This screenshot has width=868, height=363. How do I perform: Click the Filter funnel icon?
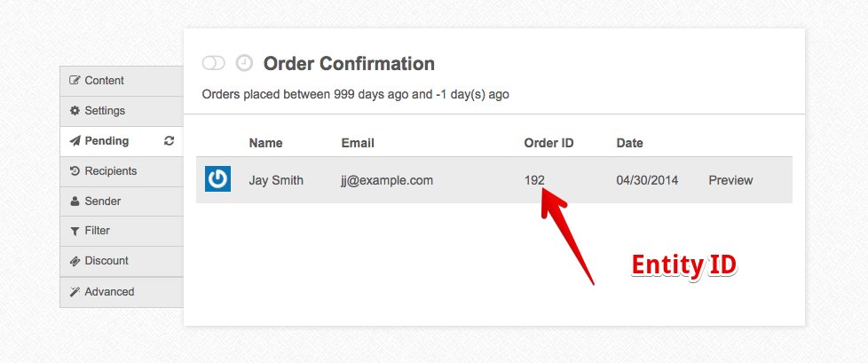click(75, 231)
